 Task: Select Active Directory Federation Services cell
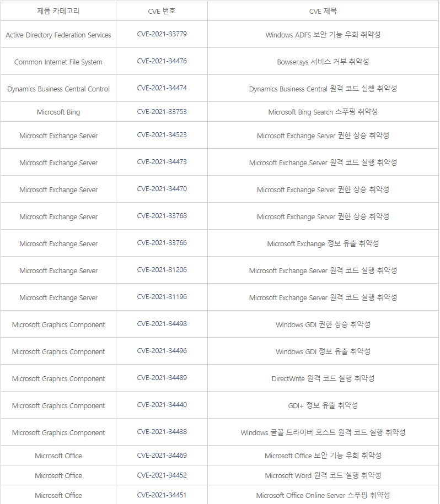coord(58,35)
